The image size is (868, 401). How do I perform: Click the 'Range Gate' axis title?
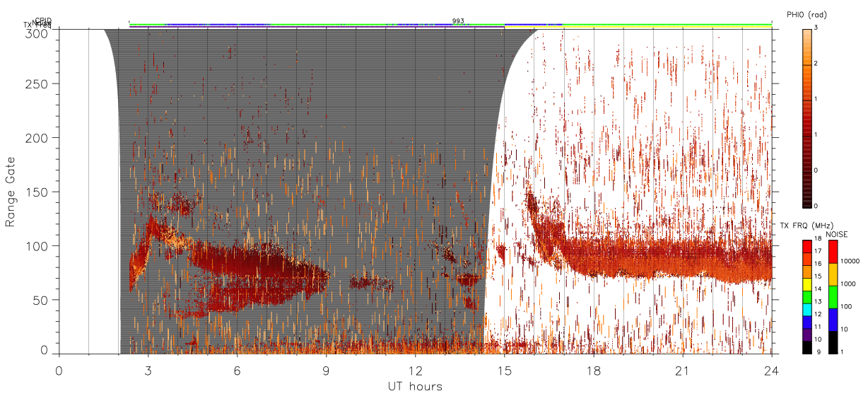[11, 192]
